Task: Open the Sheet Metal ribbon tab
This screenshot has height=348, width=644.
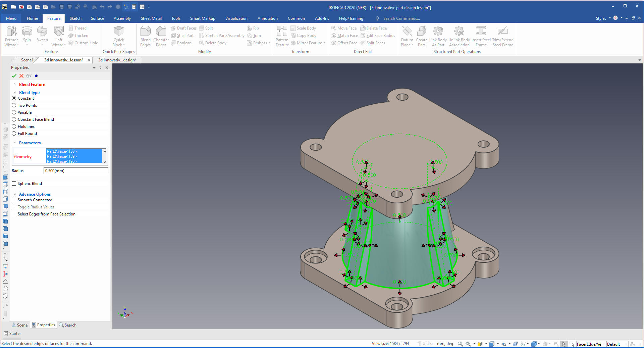Action: 151,18
